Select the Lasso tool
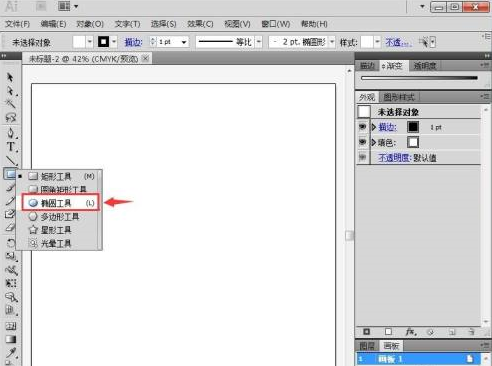Screen dimensions: 492x366 point(10,117)
